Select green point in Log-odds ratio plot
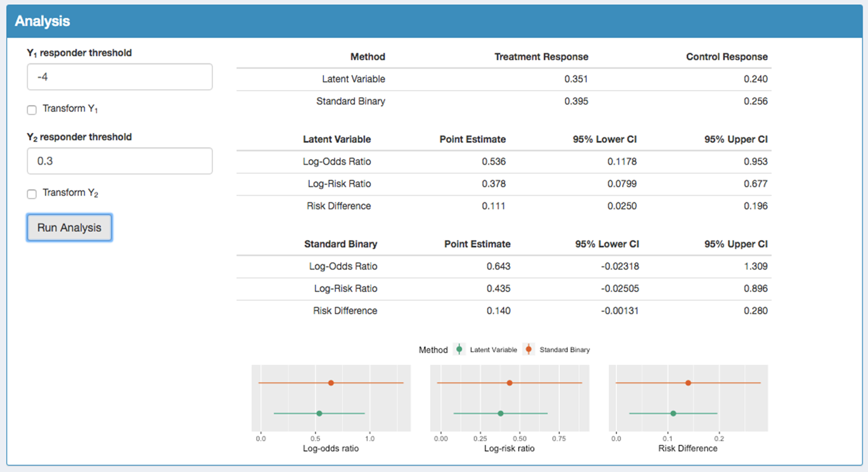 (x=319, y=413)
